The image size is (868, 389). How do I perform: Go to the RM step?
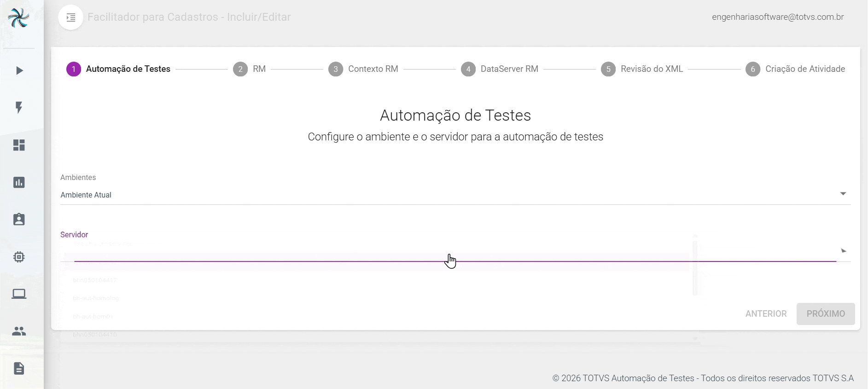(x=250, y=69)
